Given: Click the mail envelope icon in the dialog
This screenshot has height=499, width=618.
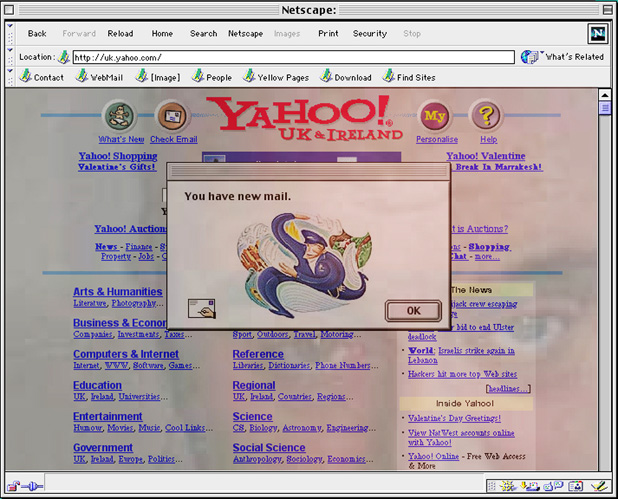Looking at the screenshot, I should pos(201,308).
